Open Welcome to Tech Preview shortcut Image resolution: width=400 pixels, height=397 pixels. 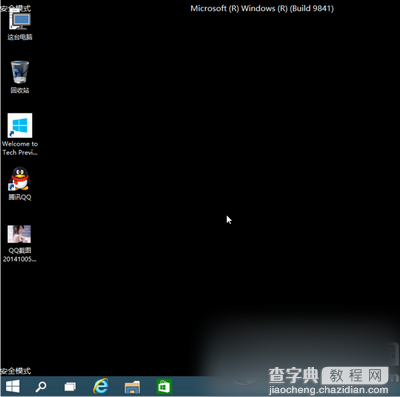tap(20, 125)
